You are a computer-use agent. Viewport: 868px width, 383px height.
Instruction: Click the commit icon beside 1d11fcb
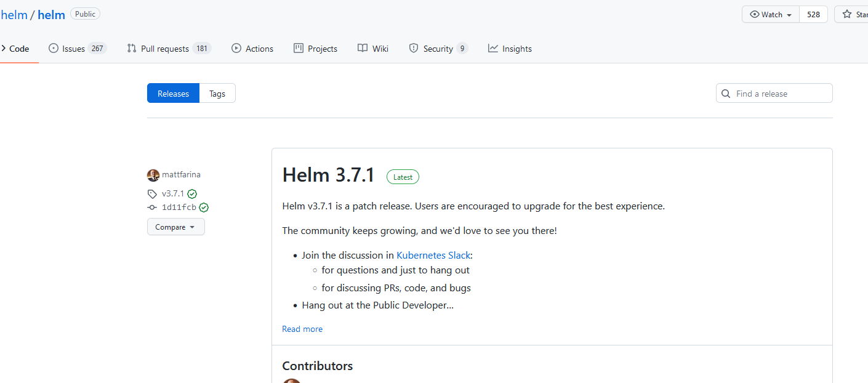[152, 208]
